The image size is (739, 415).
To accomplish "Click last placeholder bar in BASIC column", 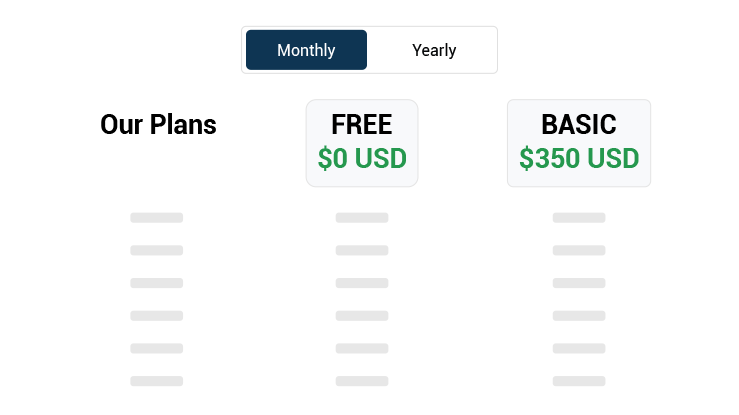I will click(x=579, y=381).
